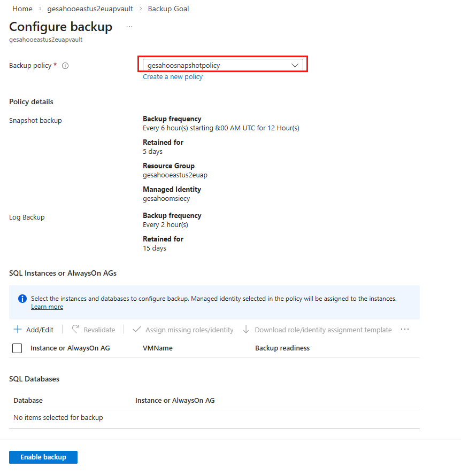461x476 pixels.
Task: Sort by VMName column header
Action: pyautogui.click(x=158, y=348)
